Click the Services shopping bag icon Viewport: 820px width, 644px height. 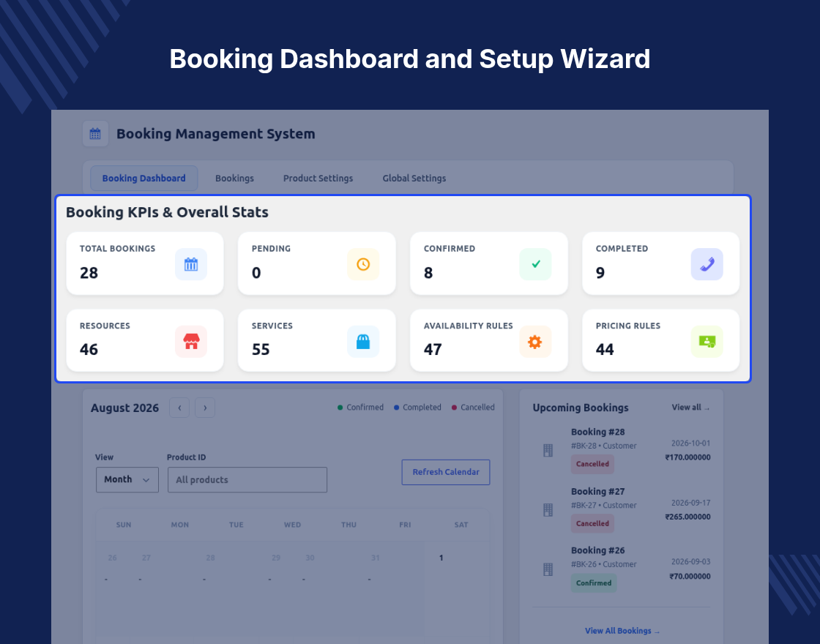pos(363,342)
